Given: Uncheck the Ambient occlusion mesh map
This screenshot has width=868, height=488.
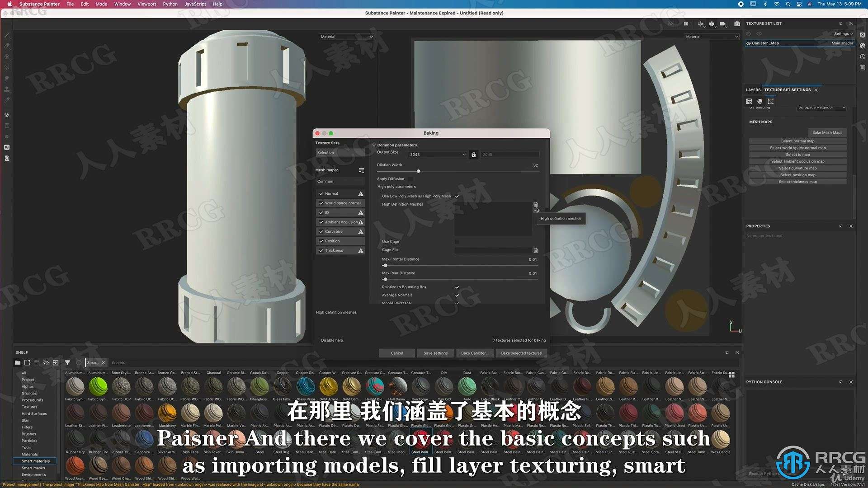Looking at the screenshot, I should (x=321, y=222).
